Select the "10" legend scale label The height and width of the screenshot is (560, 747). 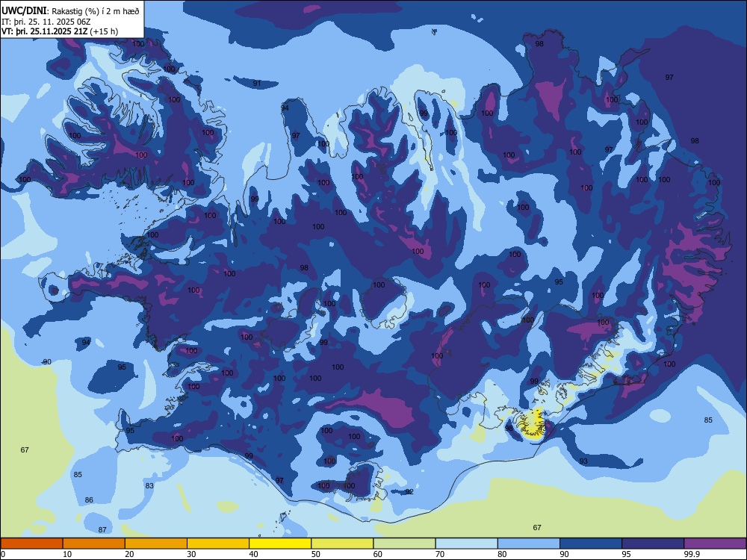[x=68, y=554]
